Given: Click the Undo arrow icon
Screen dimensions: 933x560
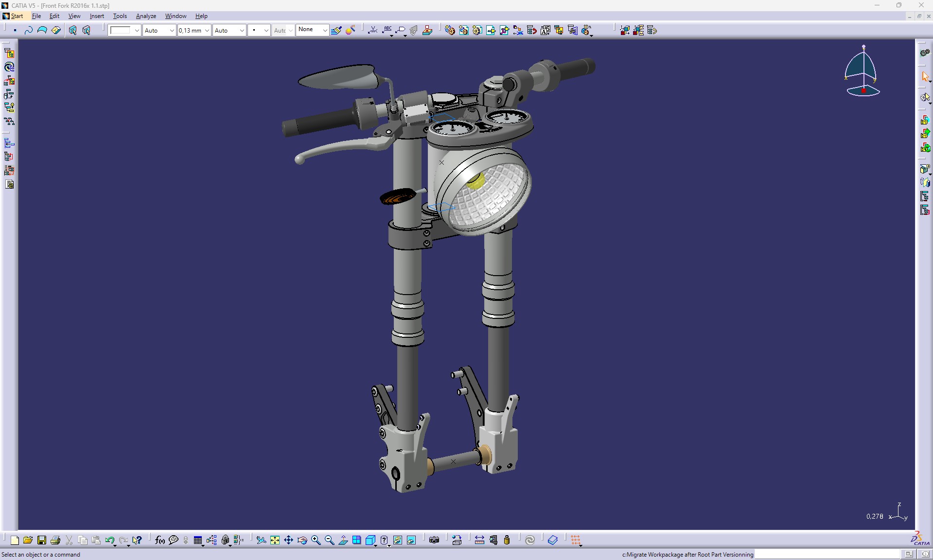Looking at the screenshot, I should [x=109, y=540].
